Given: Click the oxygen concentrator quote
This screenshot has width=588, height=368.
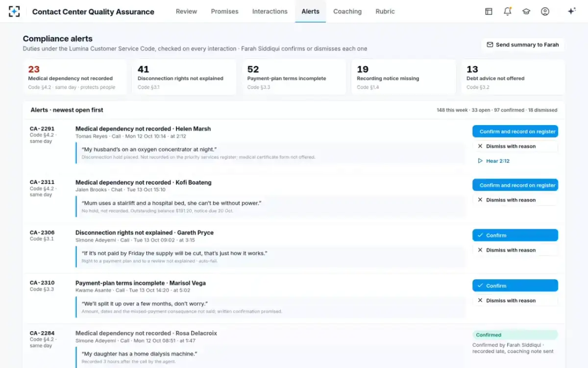Looking at the screenshot, I should pyautogui.click(x=149, y=149).
